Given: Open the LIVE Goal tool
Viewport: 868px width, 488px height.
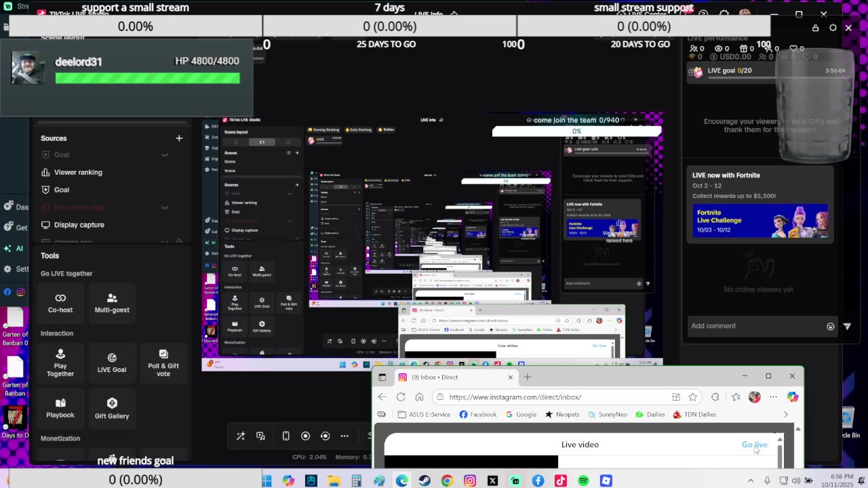Looking at the screenshot, I should tap(112, 363).
